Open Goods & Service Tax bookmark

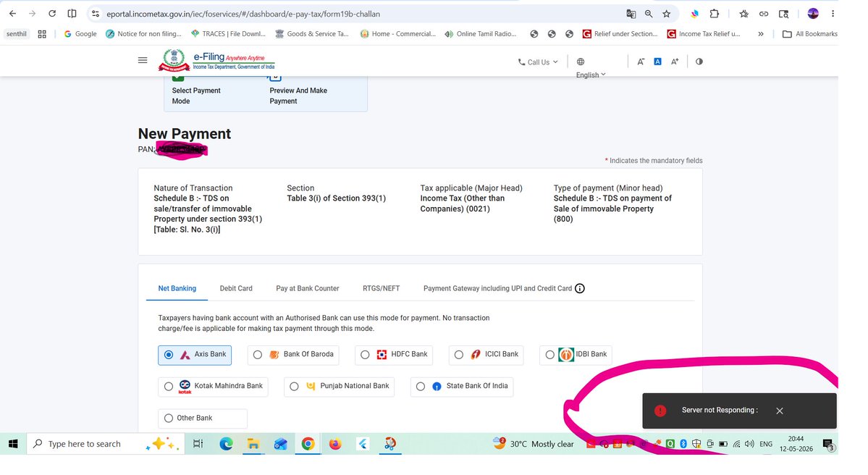[x=312, y=34]
